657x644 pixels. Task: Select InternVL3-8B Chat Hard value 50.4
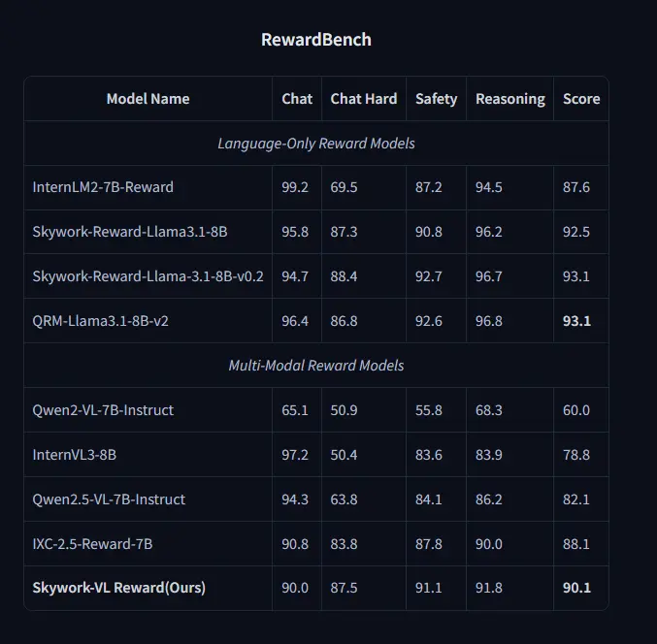click(x=344, y=455)
